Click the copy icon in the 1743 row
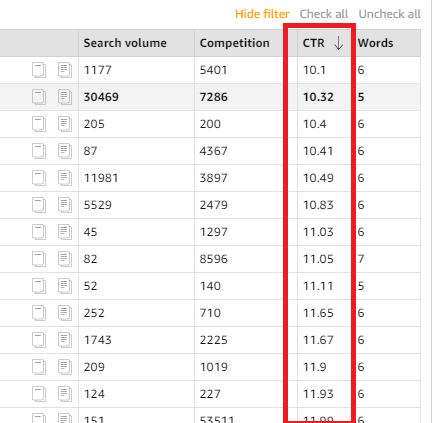Viewport: 432px width, 423px height. pyautogui.click(x=39, y=340)
